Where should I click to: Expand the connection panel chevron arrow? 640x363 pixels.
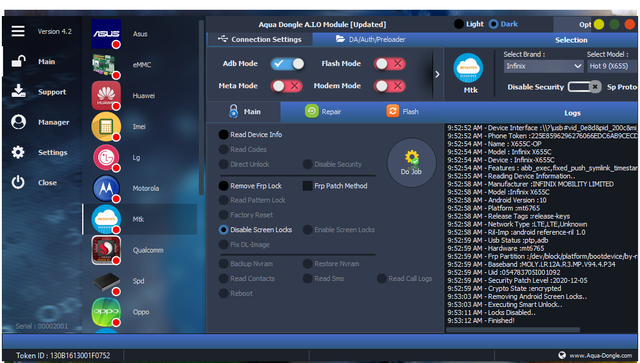pyautogui.click(x=437, y=74)
